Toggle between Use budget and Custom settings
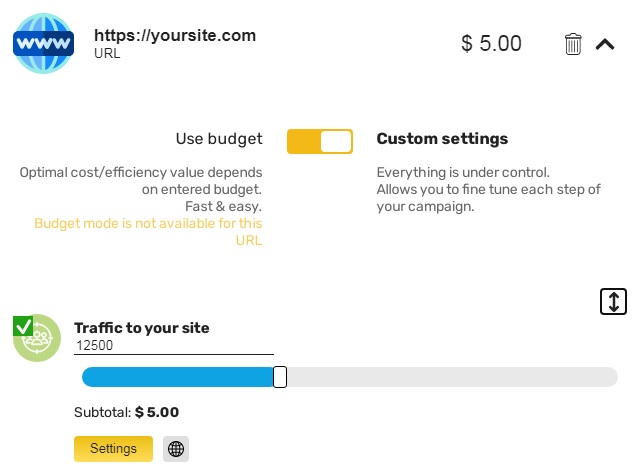 [x=320, y=141]
